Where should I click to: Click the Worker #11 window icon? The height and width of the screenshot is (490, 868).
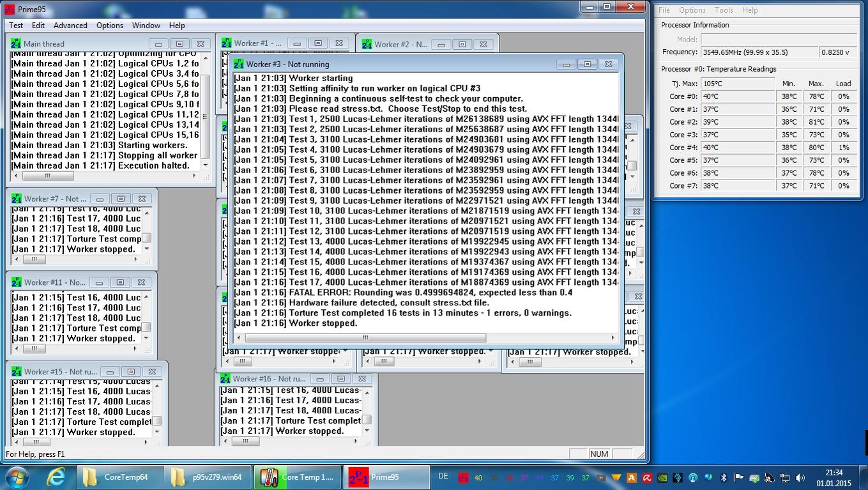17,282
